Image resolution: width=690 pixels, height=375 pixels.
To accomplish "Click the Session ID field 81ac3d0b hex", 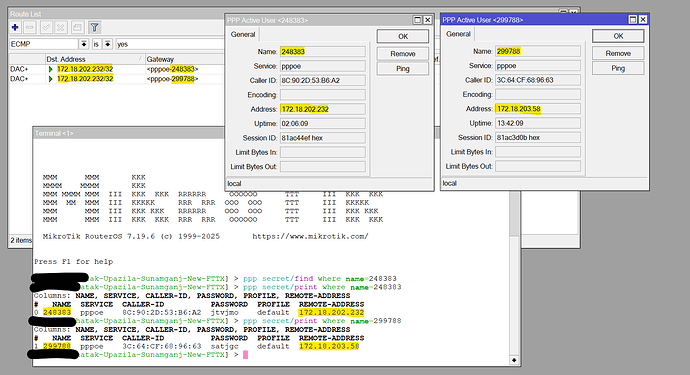I will click(538, 137).
